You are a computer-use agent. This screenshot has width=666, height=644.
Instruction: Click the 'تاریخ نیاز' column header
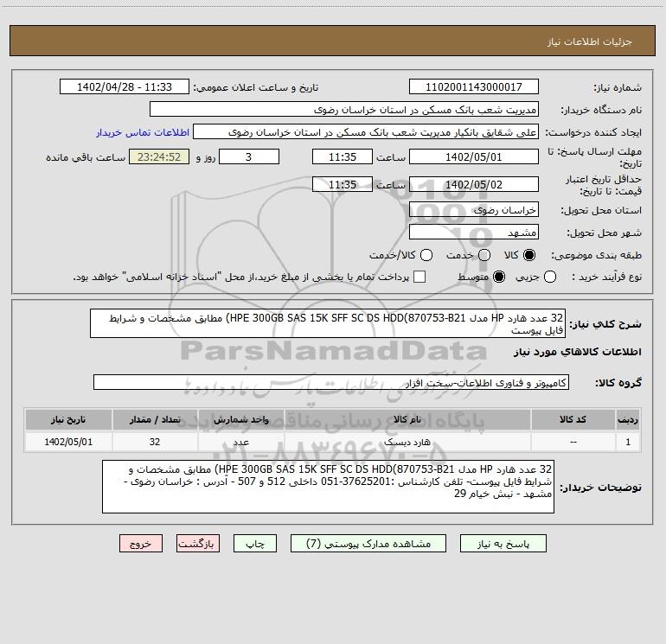(68, 419)
